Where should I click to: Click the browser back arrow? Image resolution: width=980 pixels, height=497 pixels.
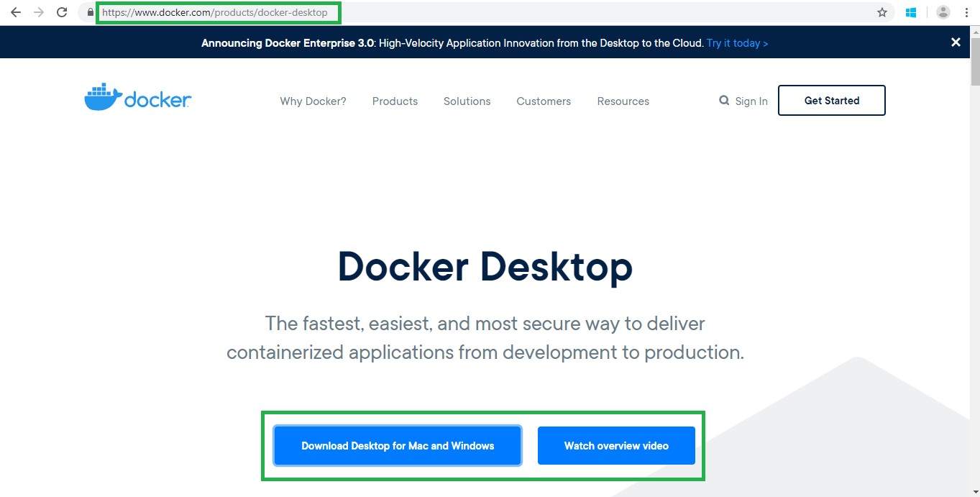15,12
